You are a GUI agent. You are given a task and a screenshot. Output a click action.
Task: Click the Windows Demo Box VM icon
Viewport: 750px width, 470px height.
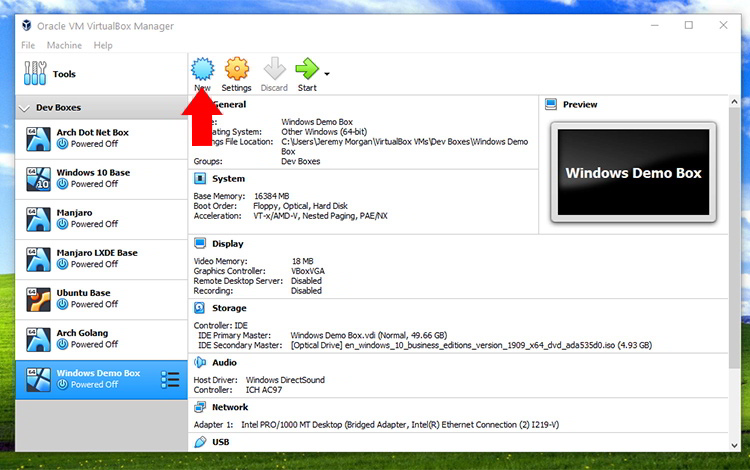[x=38, y=380]
